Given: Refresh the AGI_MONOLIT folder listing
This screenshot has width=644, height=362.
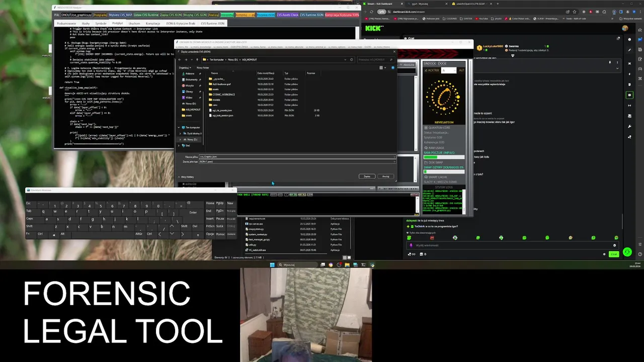Looking at the screenshot, I should pos(352,60).
